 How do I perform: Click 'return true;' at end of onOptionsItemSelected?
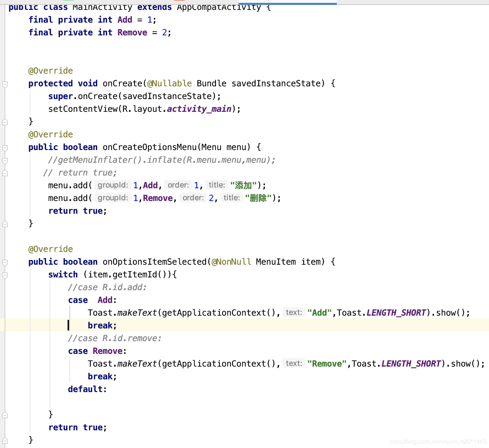pyautogui.click(x=77, y=427)
